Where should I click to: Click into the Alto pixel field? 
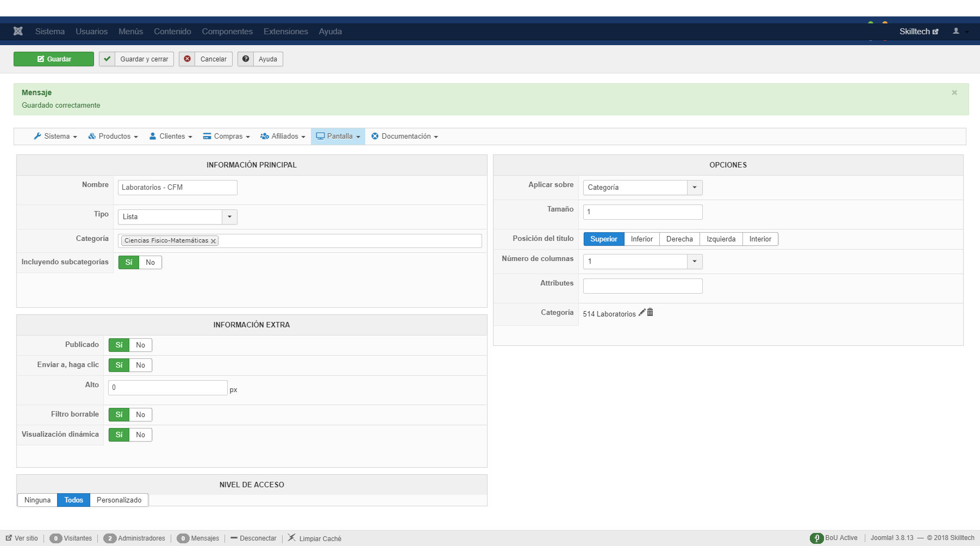(x=168, y=387)
